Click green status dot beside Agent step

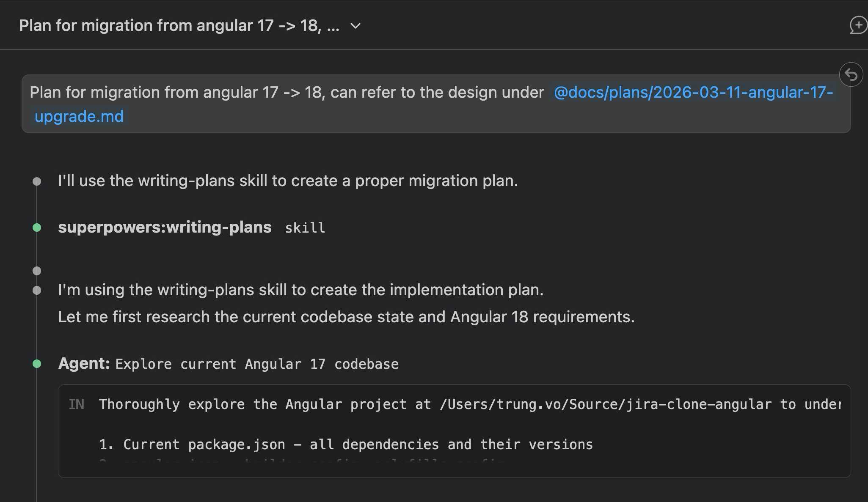tap(37, 364)
